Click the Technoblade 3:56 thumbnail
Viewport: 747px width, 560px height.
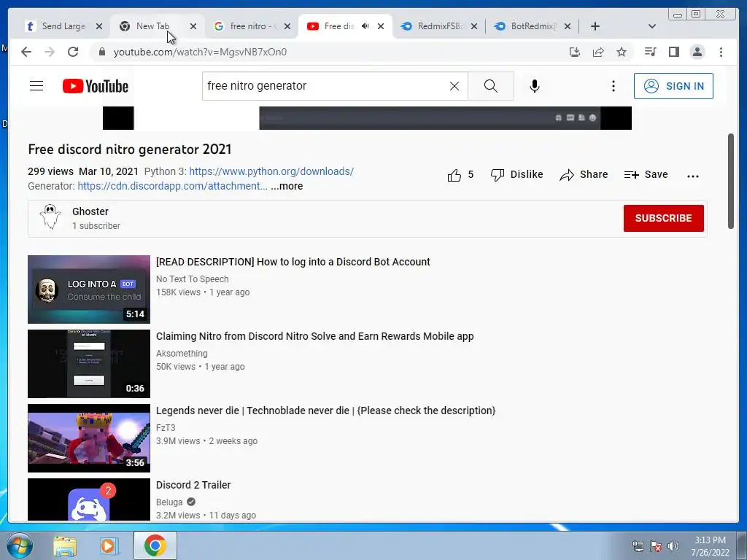(x=88, y=438)
